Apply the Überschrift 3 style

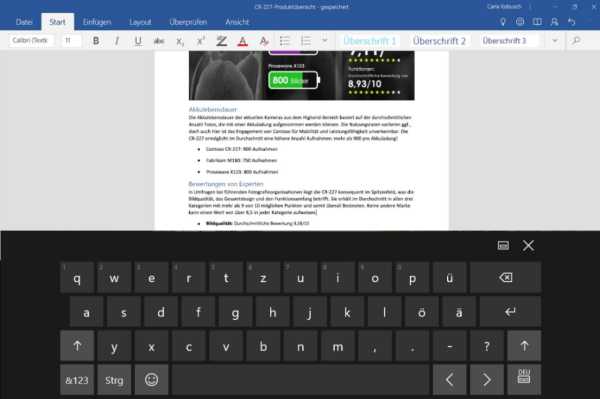coord(509,41)
